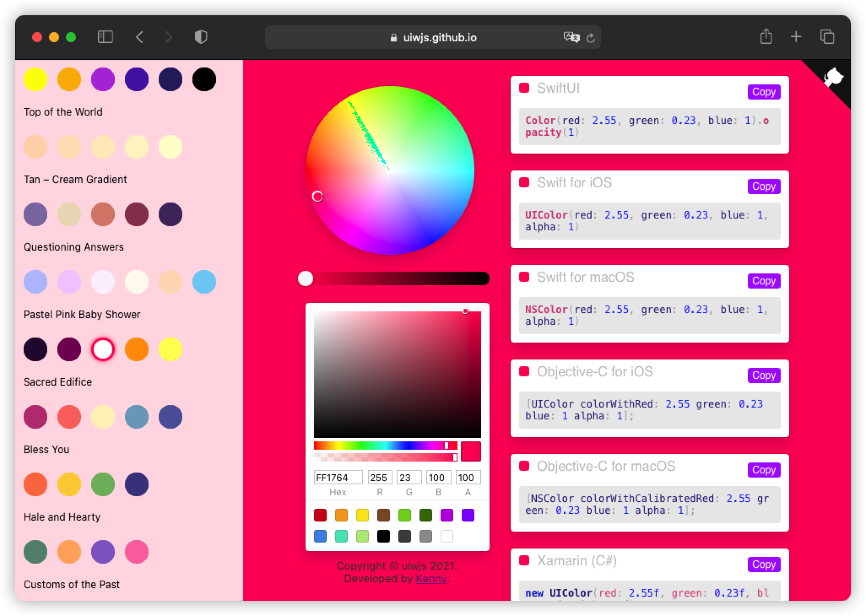Select the orange swatch in Pastel Pink Baby Shower
866x616 pixels.
coord(136,349)
